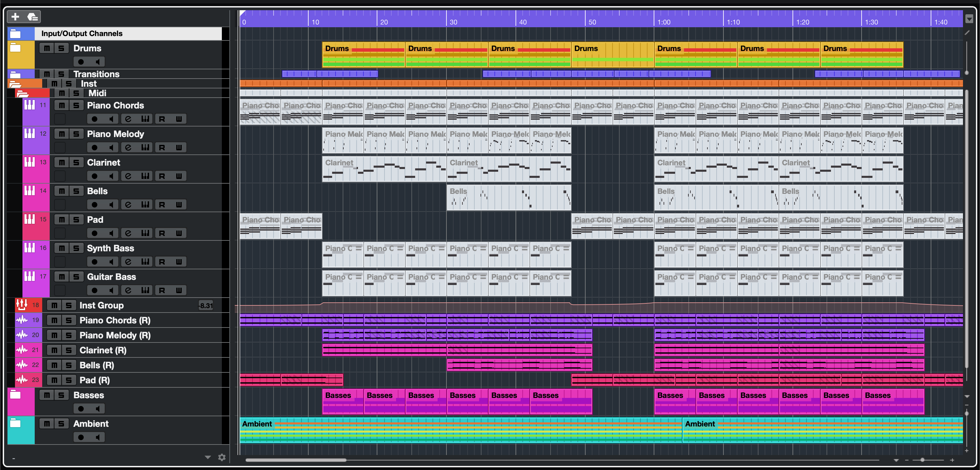
Task: Open dropdown arrow at bottom of track list
Action: [208, 457]
